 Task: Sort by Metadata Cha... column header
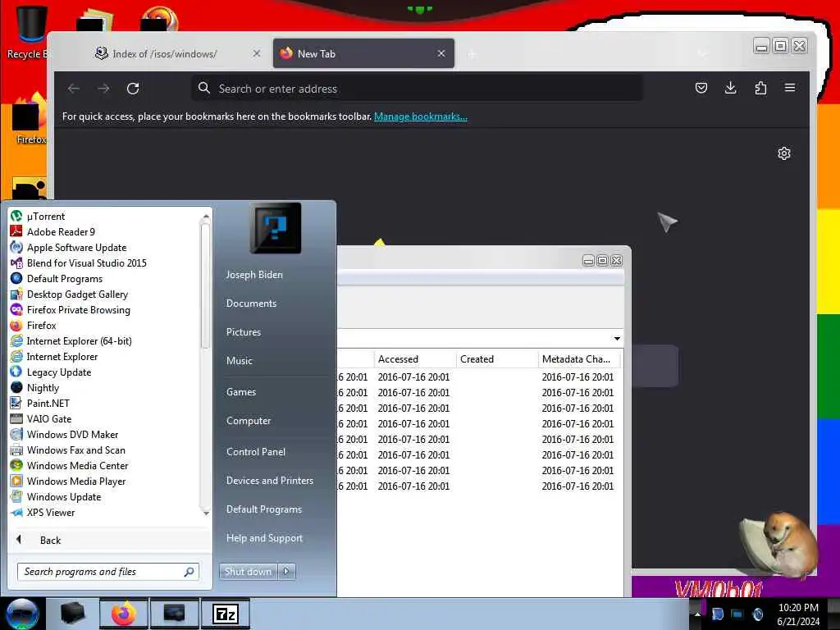pyautogui.click(x=579, y=359)
